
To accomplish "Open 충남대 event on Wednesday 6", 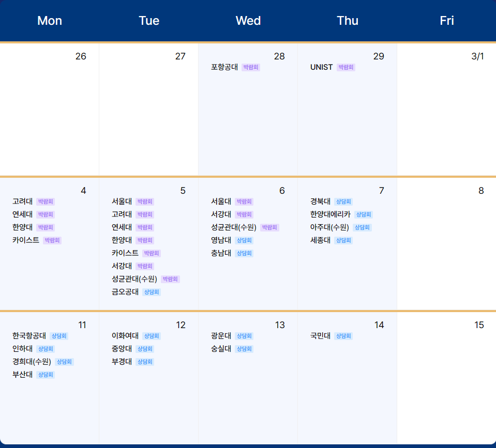I will pos(221,253).
